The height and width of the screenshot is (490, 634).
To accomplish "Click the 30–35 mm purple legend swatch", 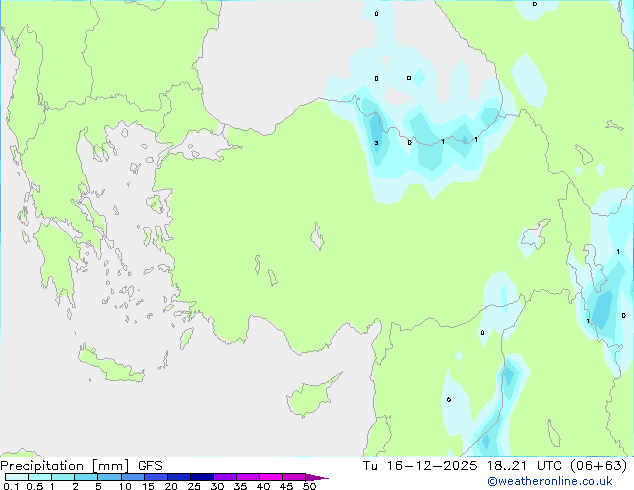I will (225, 477).
